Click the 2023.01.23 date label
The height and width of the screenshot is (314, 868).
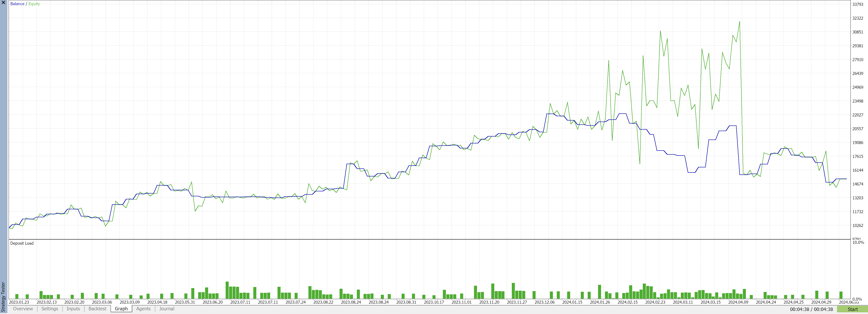click(x=19, y=302)
